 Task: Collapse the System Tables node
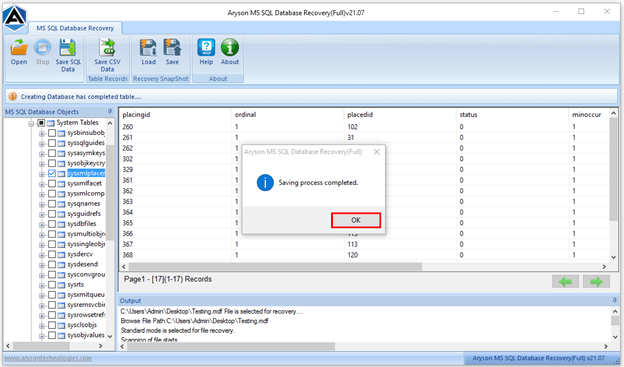coord(31,123)
